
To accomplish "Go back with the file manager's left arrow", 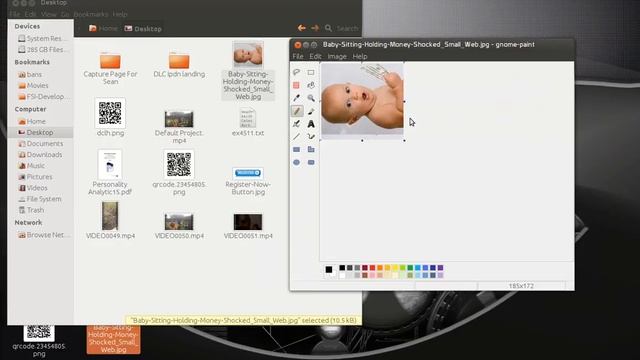I will pos(302,28).
